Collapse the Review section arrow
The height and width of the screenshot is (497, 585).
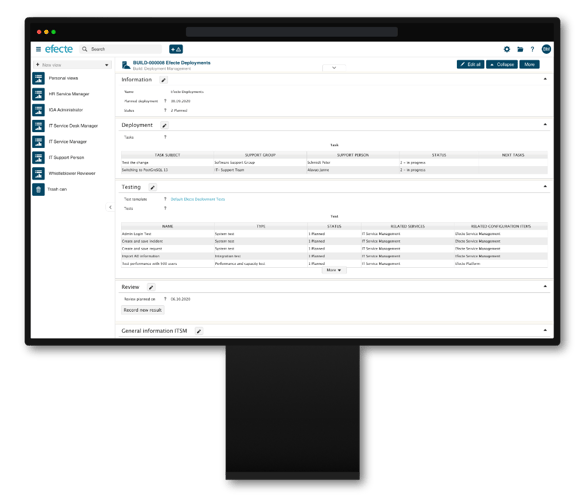pyautogui.click(x=545, y=286)
